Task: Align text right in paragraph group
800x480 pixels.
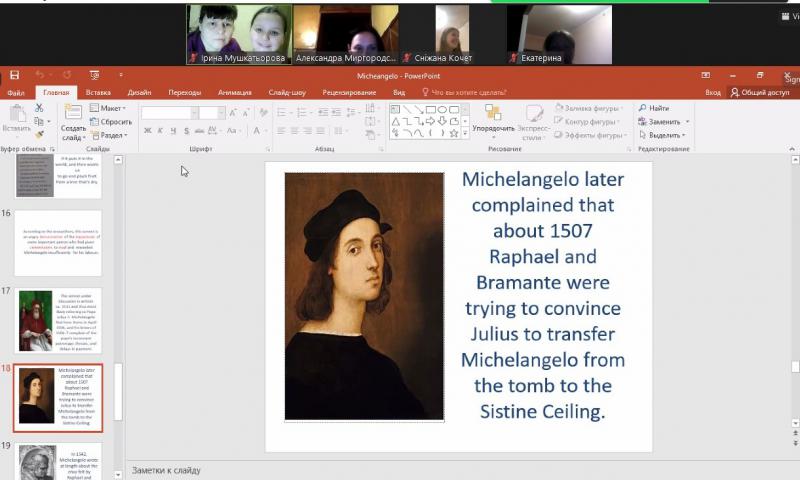Action: (307, 131)
